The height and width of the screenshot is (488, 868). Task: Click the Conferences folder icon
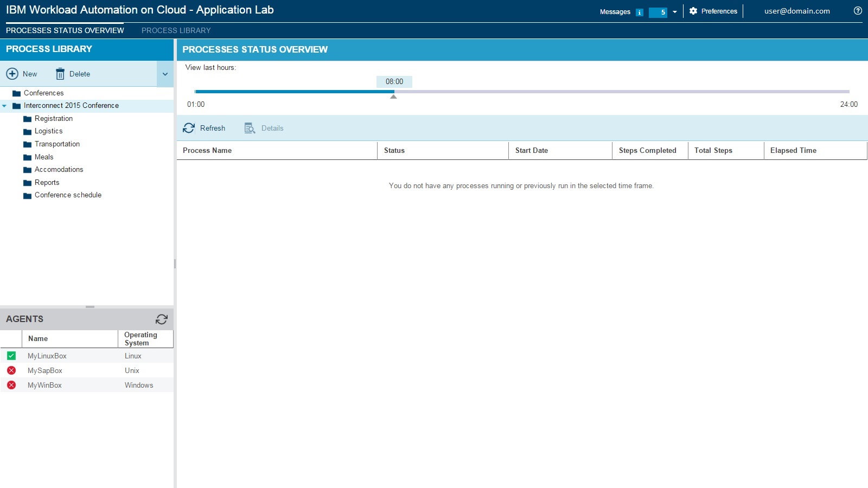[x=16, y=93]
